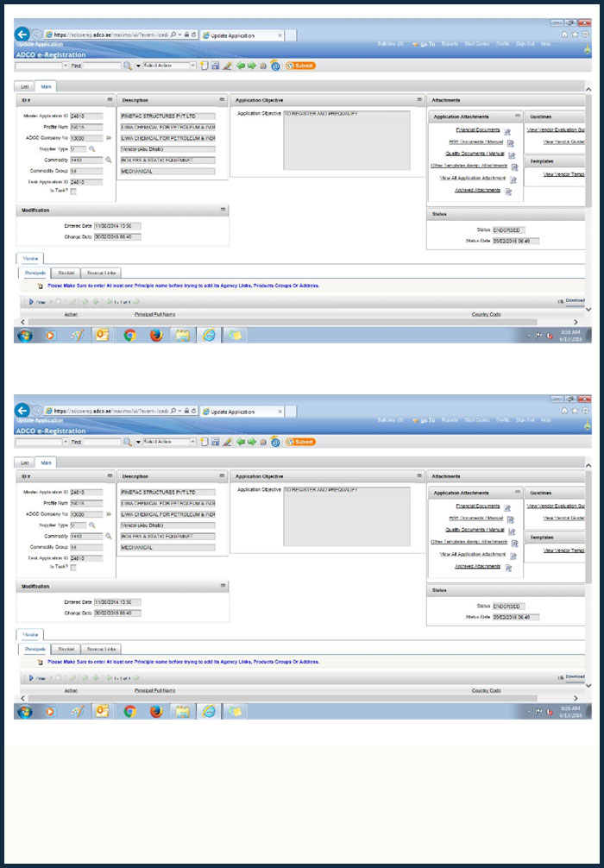The image size is (604, 868).
Task: Click the Find input field in upper window
Action: [102, 66]
